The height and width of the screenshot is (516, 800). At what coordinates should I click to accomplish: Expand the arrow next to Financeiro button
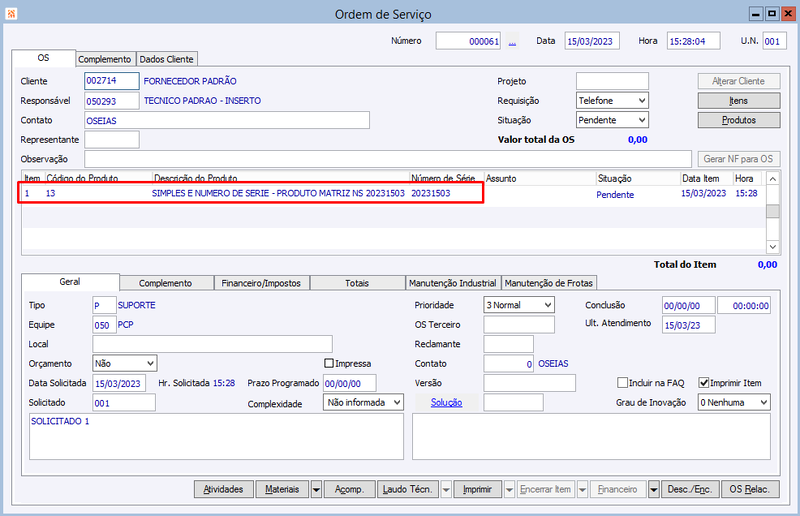coord(654,489)
